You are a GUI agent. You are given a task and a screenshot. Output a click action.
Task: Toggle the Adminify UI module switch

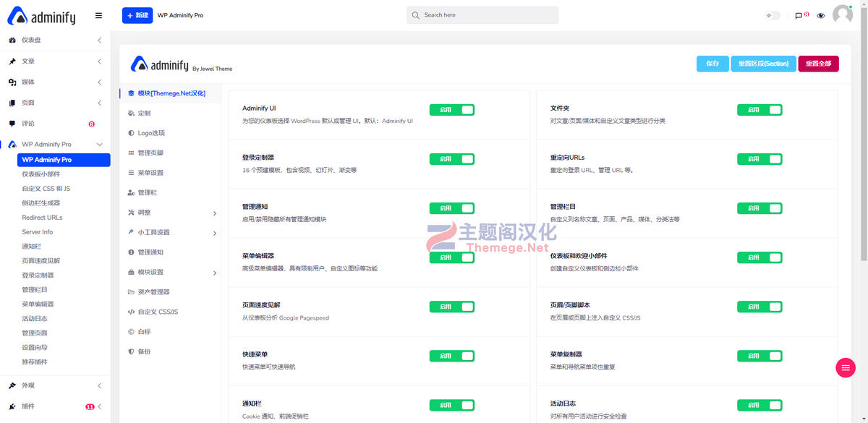452,110
